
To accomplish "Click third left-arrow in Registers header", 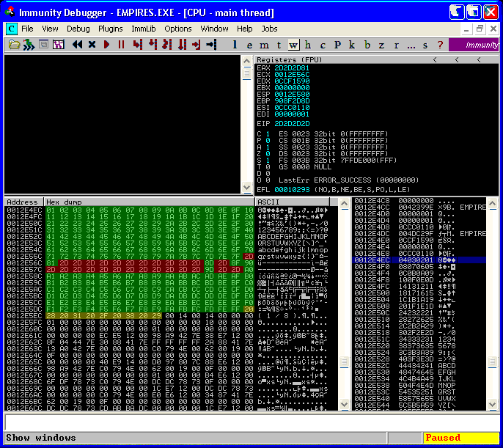I will coord(479,59).
